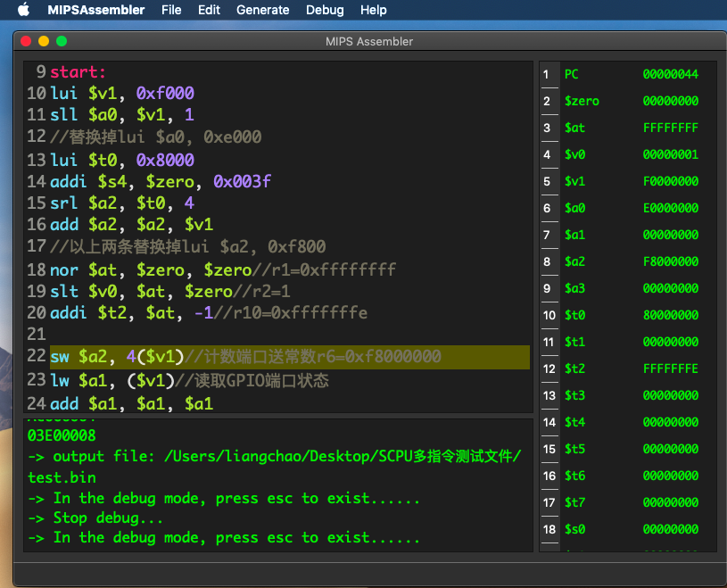
Task: Click line 23 'lw $a1, ($v1)'
Action: click(x=112, y=380)
